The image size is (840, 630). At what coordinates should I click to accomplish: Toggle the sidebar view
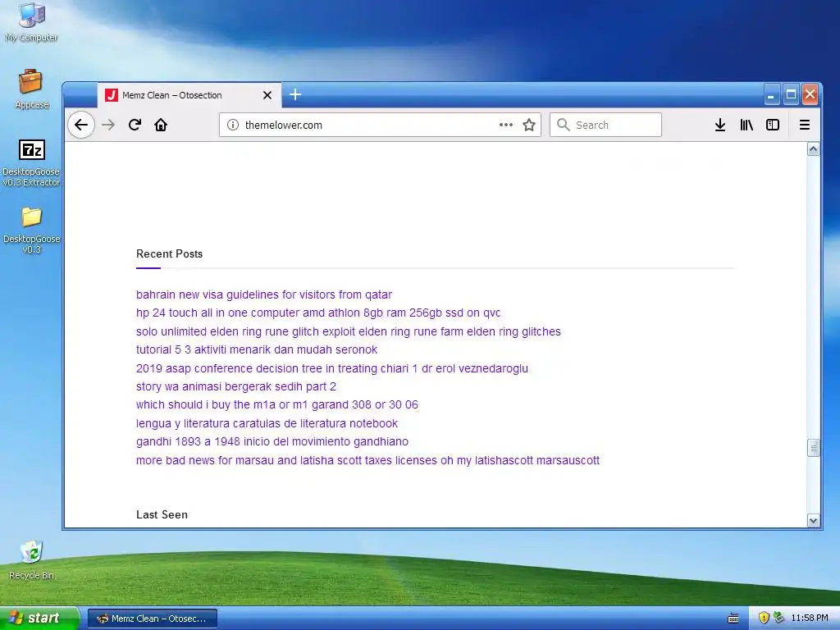773,125
